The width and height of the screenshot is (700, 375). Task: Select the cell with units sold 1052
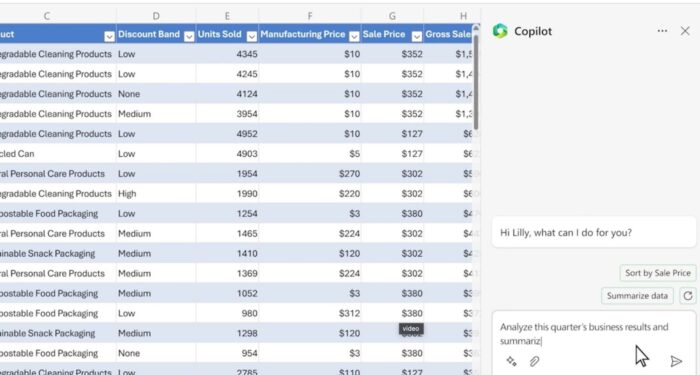point(227,293)
